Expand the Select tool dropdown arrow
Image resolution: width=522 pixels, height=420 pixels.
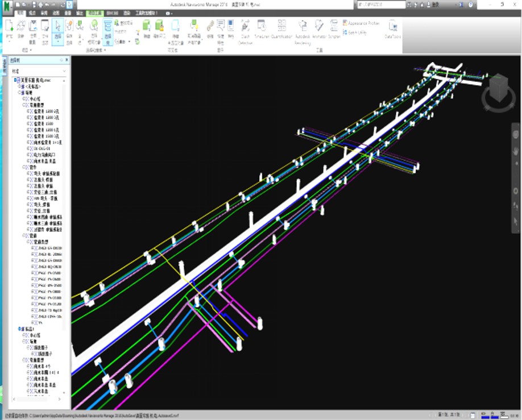[x=57, y=41]
